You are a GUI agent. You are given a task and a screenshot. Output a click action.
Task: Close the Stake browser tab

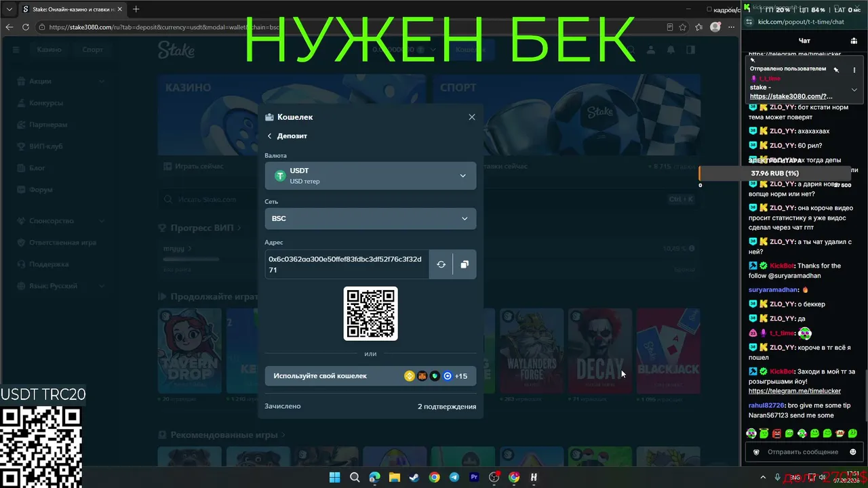[x=120, y=9]
